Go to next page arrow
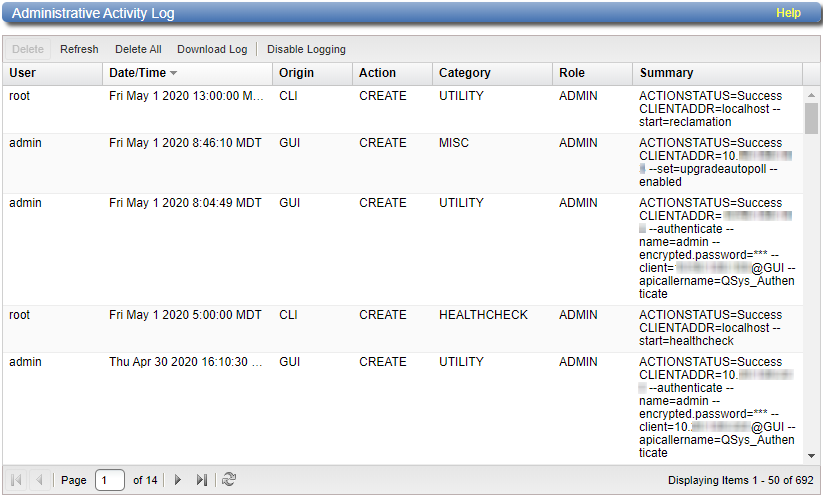 pyautogui.click(x=178, y=480)
